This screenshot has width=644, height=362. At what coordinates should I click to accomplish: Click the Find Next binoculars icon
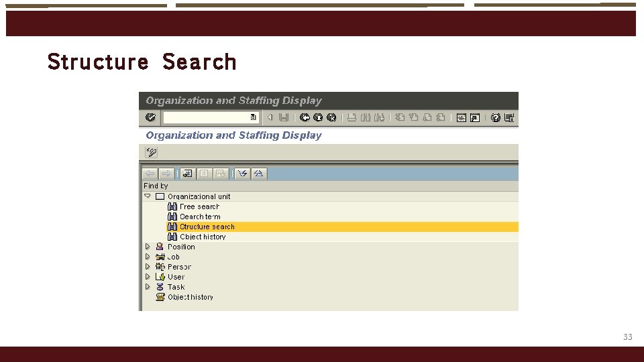[x=379, y=118]
